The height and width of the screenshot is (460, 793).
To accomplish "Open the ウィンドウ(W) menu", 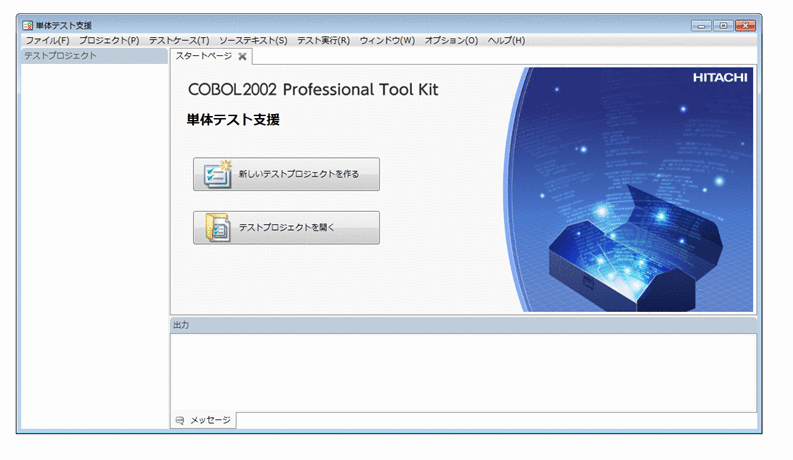I will tap(387, 40).
